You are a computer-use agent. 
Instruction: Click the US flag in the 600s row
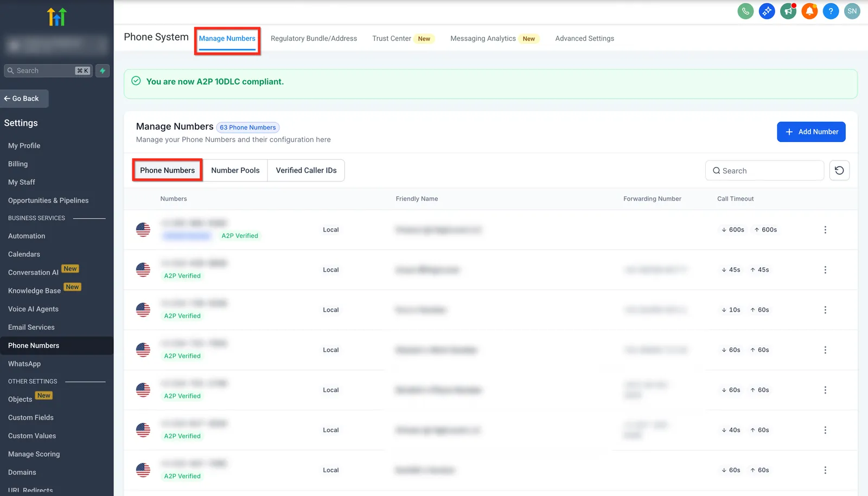143,230
